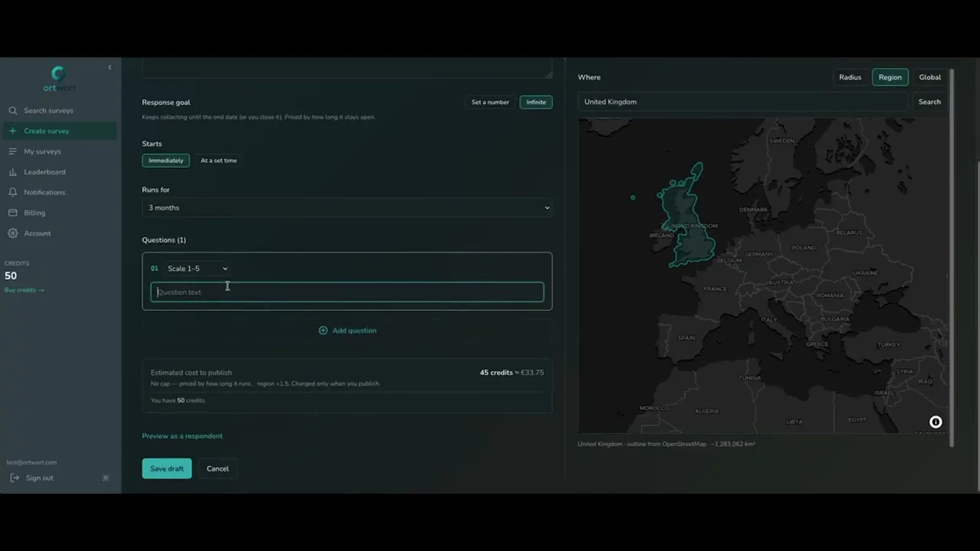The image size is (980, 551).
Task: Click the Search button next to location field
Action: (x=929, y=102)
